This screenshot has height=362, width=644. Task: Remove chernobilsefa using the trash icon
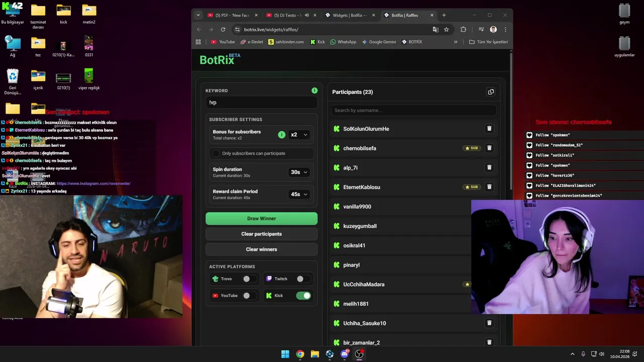point(489,148)
